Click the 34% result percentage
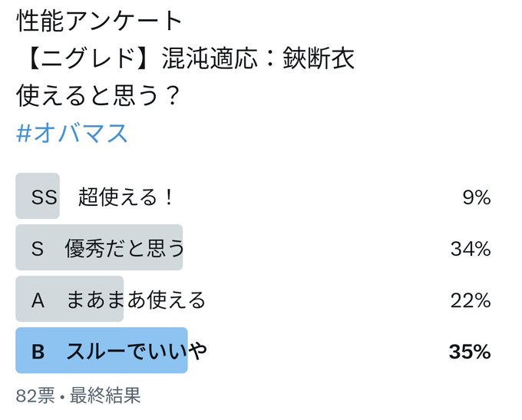This screenshot has width=522, height=420. tap(471, 249)
